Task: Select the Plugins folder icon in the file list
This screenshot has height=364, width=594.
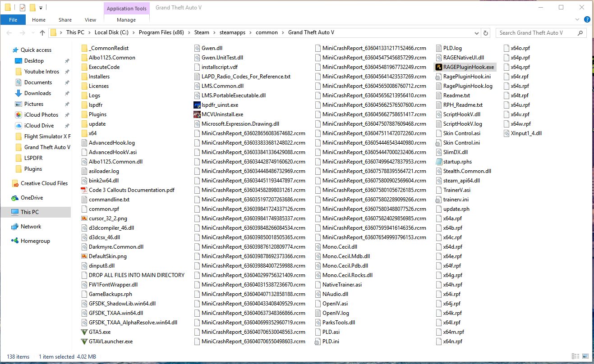Action: (84, 114)
